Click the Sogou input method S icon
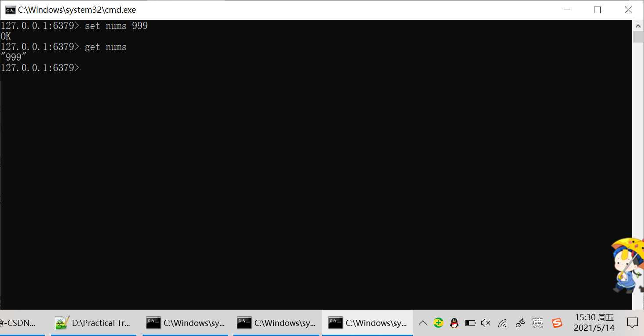This screenshot has height=336, width=644. click(557, 323)
